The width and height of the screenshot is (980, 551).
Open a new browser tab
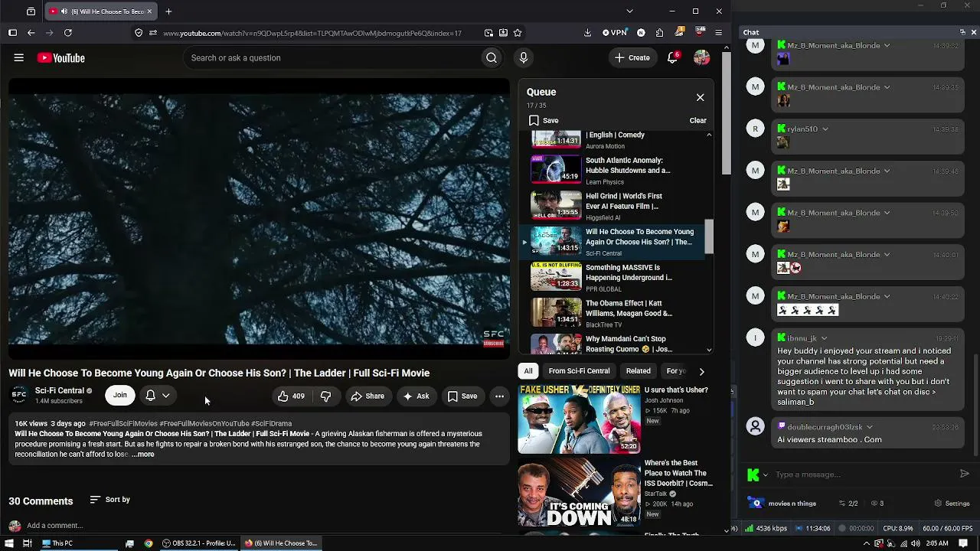pos(168,11)
